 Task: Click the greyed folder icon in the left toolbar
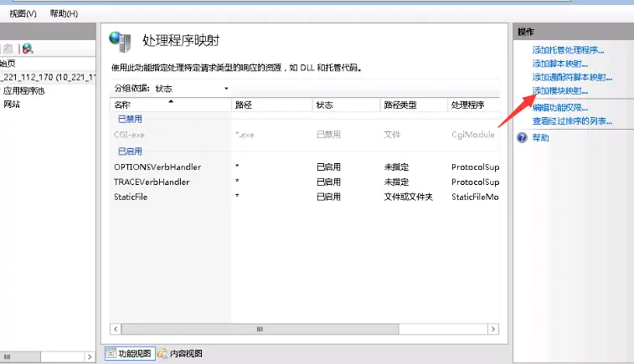[8, 49]
